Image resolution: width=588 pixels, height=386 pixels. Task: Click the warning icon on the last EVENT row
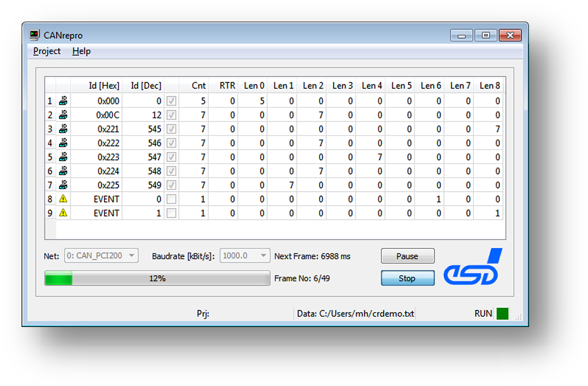click(x=62, y=213)
